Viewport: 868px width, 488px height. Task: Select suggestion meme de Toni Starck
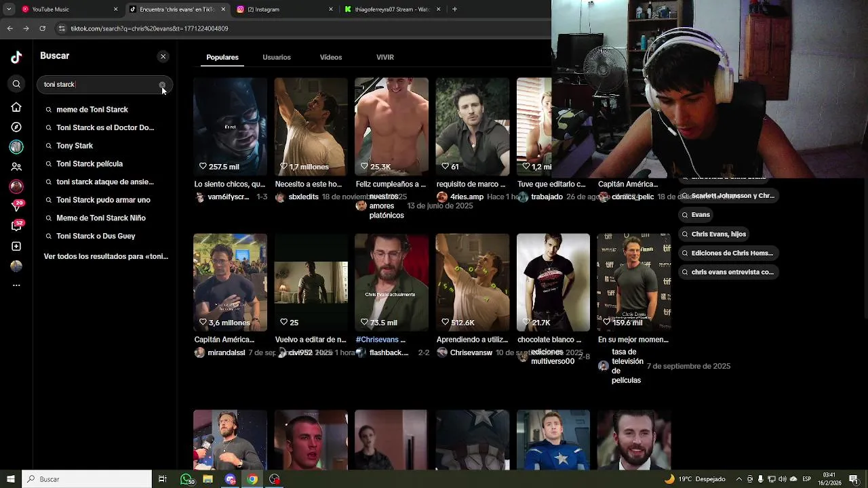(x=92, y=109)
